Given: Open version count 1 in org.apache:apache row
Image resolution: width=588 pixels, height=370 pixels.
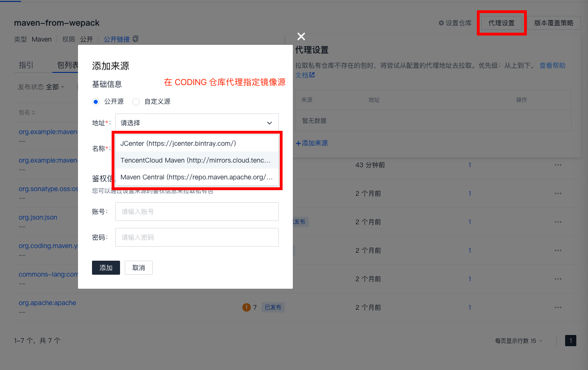Looking at the screenshot, I should tap(470, 307).
